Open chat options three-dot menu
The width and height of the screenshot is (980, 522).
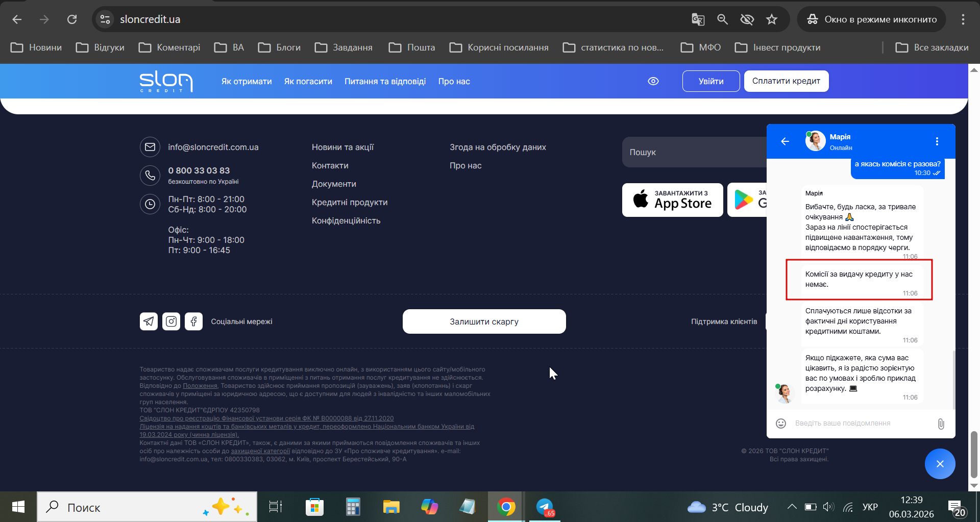coord(937,141)
